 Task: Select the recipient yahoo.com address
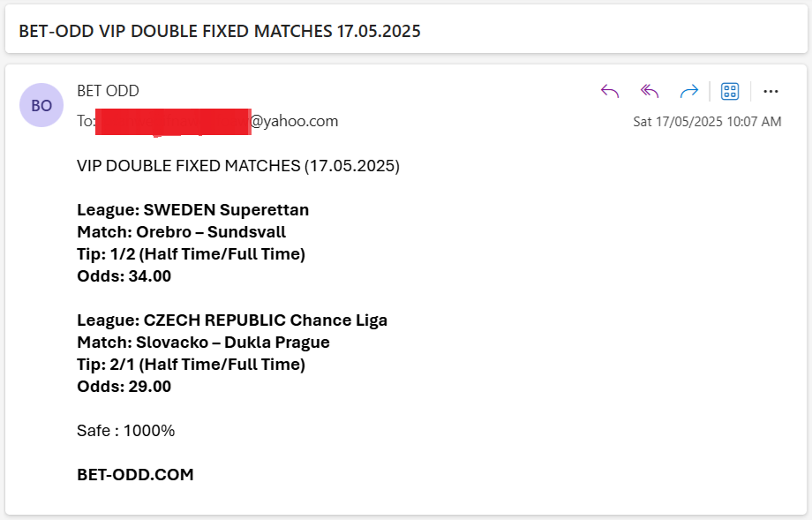tap(207, 121)
